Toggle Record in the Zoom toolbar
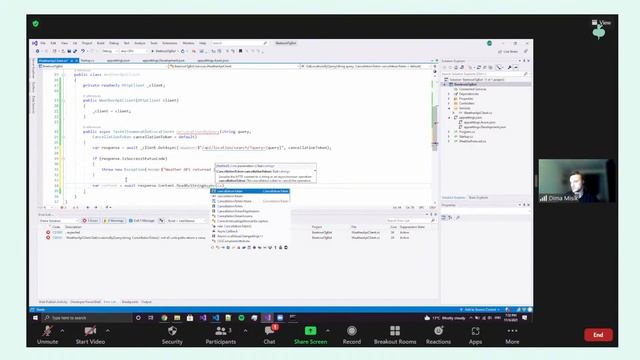Screen dimensions: 640x360 point(352,335)
